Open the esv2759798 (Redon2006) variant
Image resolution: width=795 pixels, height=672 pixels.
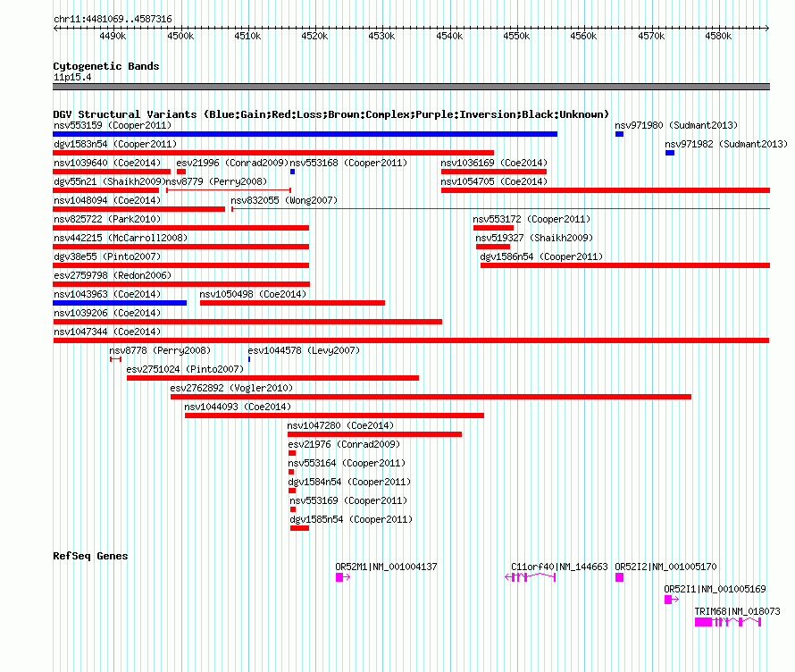pyautogui.click(x=113, y=275)
